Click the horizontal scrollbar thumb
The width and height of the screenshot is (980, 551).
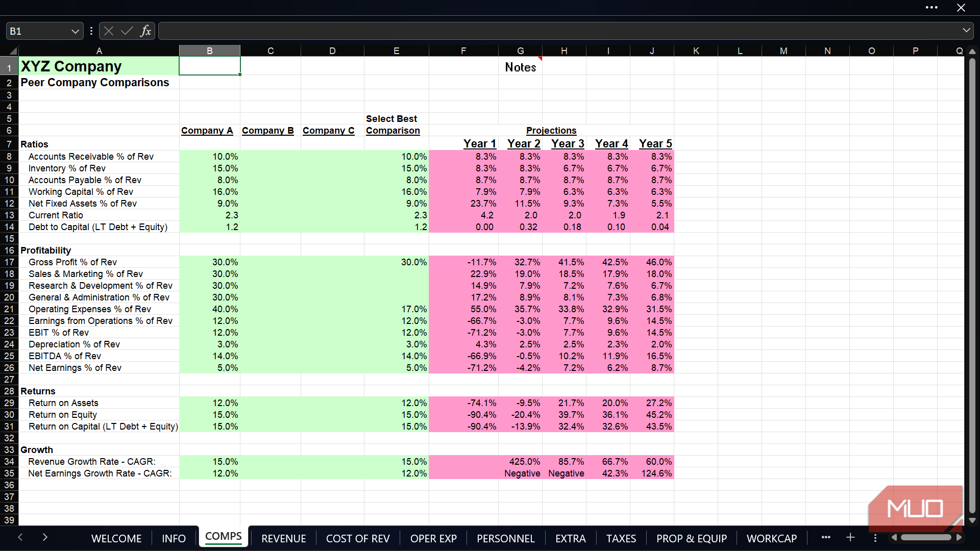coord(926,537)
